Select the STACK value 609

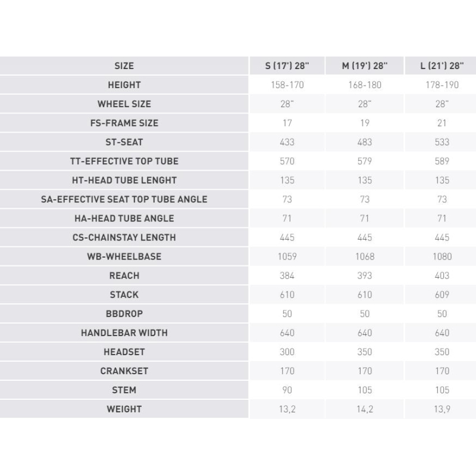pos(441,295)
